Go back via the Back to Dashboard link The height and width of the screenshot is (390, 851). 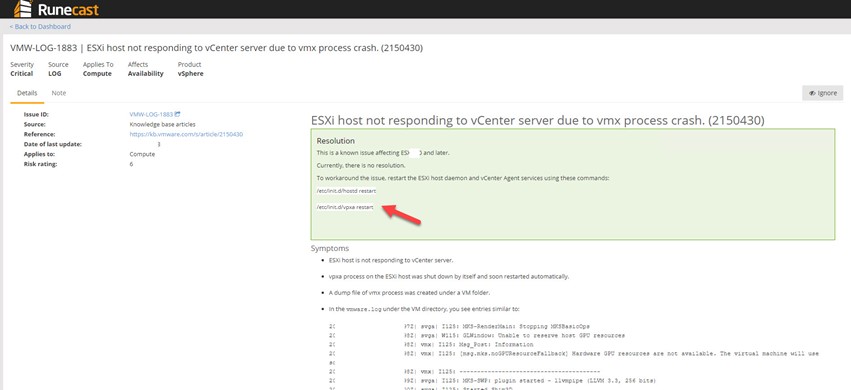pos(40,27)
